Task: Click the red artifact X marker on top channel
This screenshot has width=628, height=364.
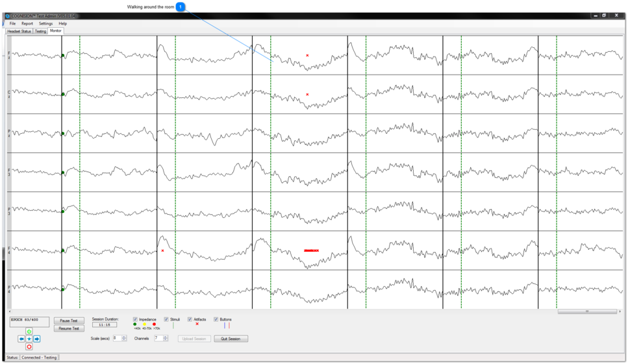Action: pos(307,56)
